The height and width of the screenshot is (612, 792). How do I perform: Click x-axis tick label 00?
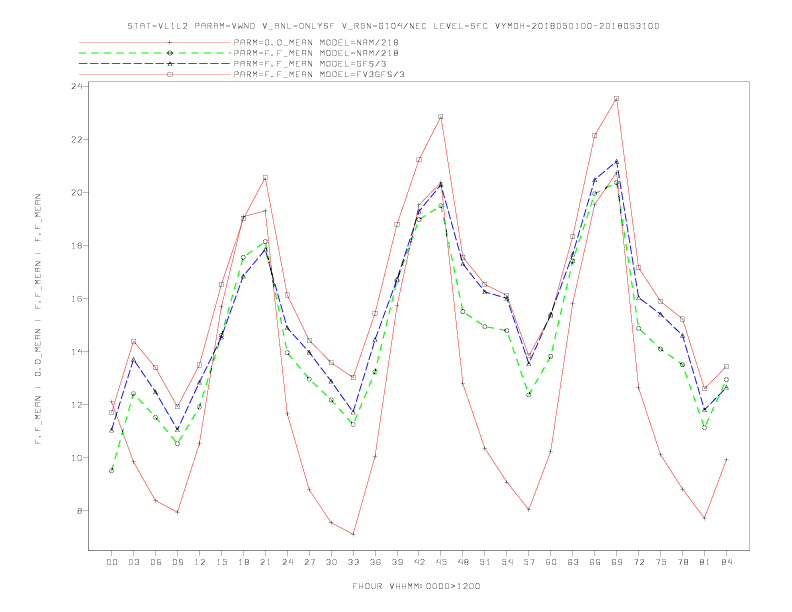(x=112, y=562)
